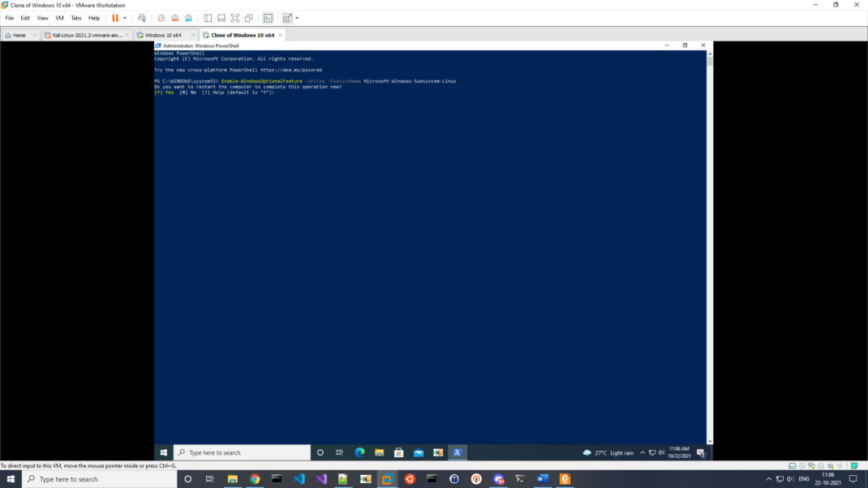This screenshot has width=868, height=488.
Task: Close the Kali-Linux VM tab
Action: point(127,35)
